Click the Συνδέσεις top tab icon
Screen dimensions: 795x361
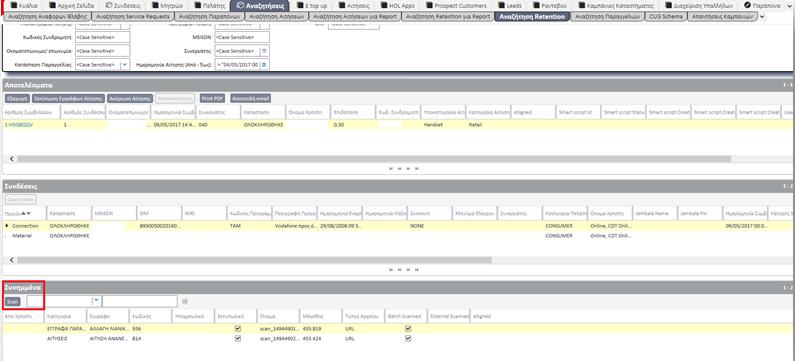click(x=109, y=6)
